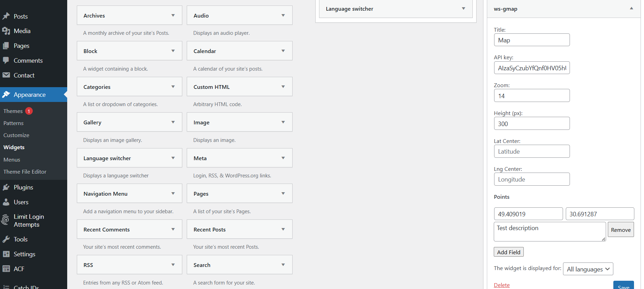Collapse the ws-gmap widget panel
The image size is (644, 289).
tap(631, 8)
